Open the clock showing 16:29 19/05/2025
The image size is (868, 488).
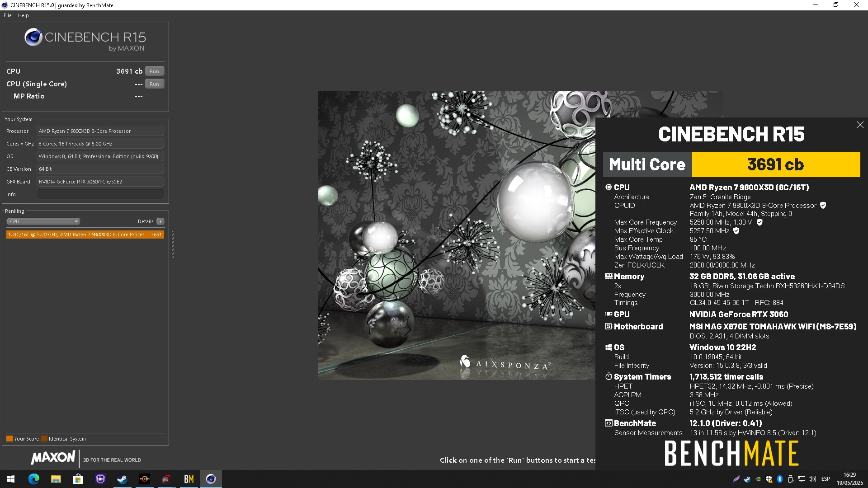[849, 479]
